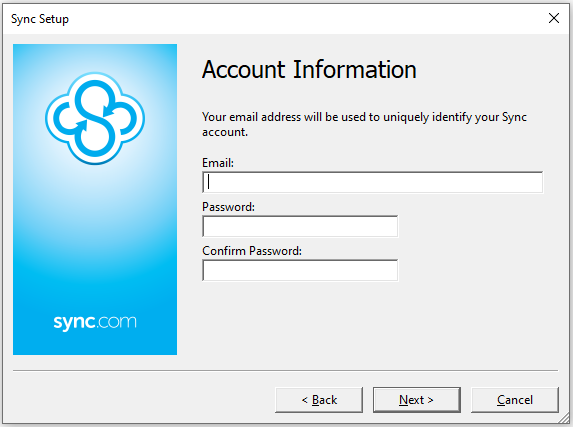
Task: Click the Sync cloud logo icon
Action: point(95,118)
